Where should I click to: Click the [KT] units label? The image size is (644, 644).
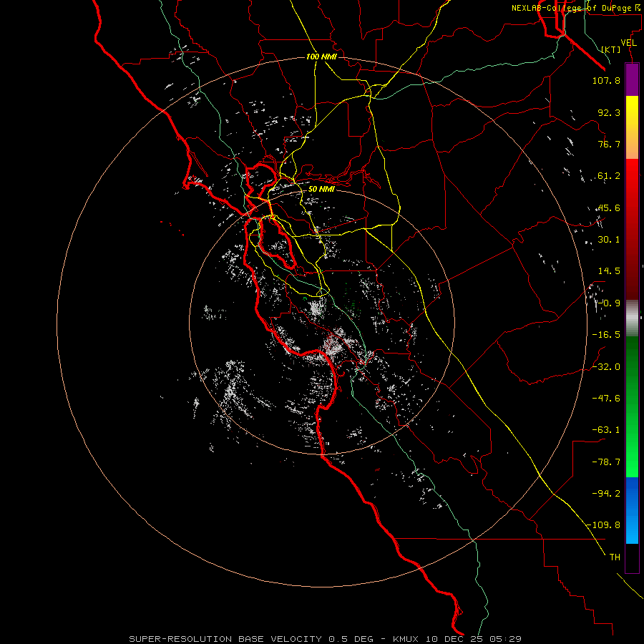pos(611,49)
